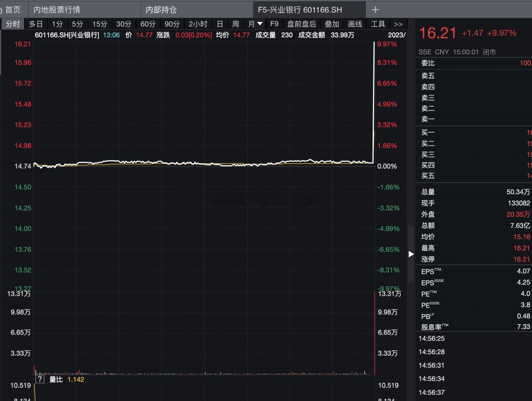
Task: Select the 卖五 order row
Action: pos(474,76)
